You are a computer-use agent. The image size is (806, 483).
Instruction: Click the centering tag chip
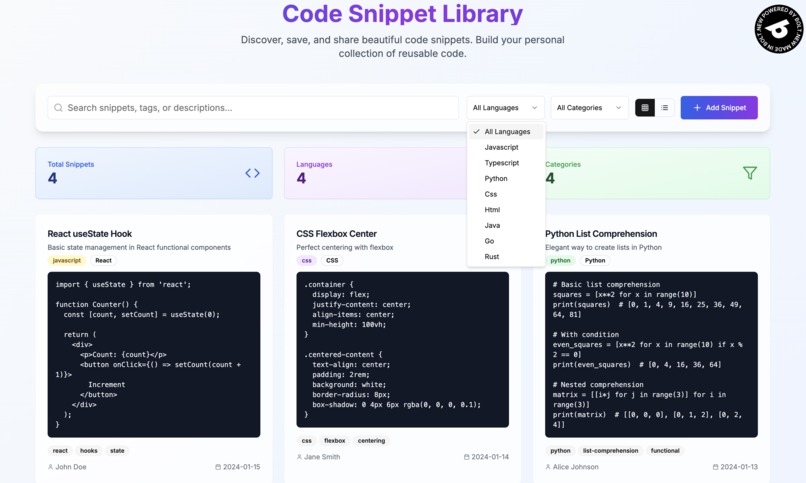[371, 441]
